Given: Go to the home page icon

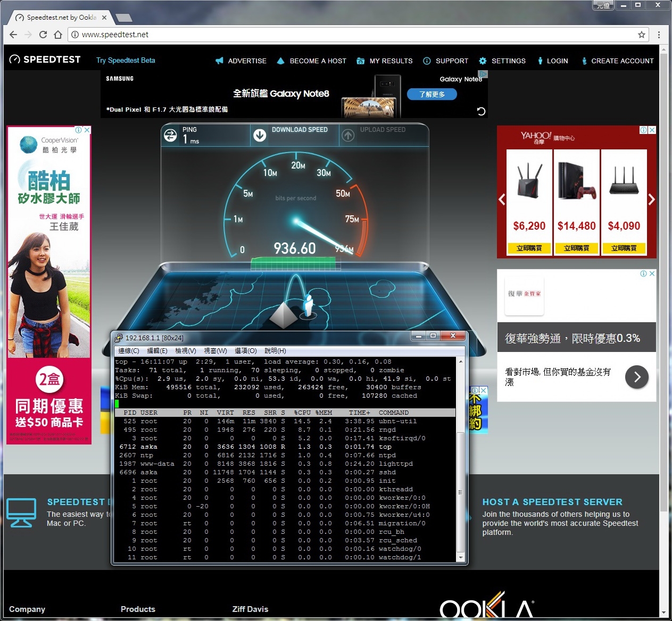Looking at the screenshot, I should (58, 35).
